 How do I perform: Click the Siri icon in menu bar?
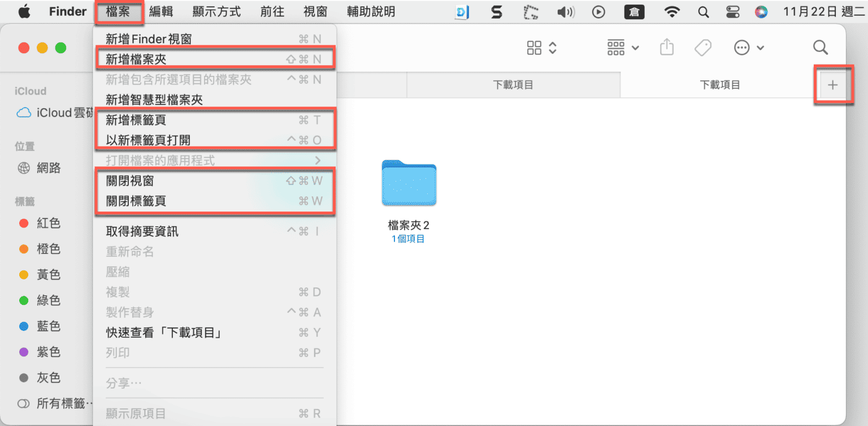pos(762,12)
